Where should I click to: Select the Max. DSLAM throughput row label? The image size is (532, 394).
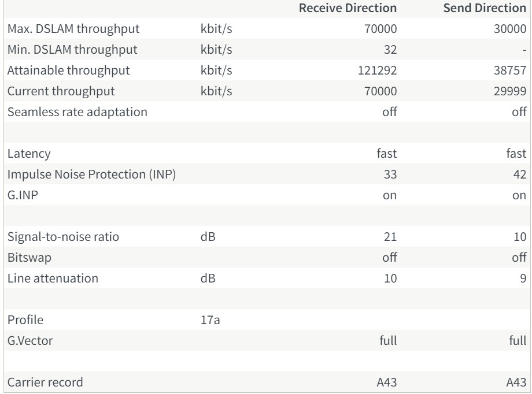[x=73, y=28]
